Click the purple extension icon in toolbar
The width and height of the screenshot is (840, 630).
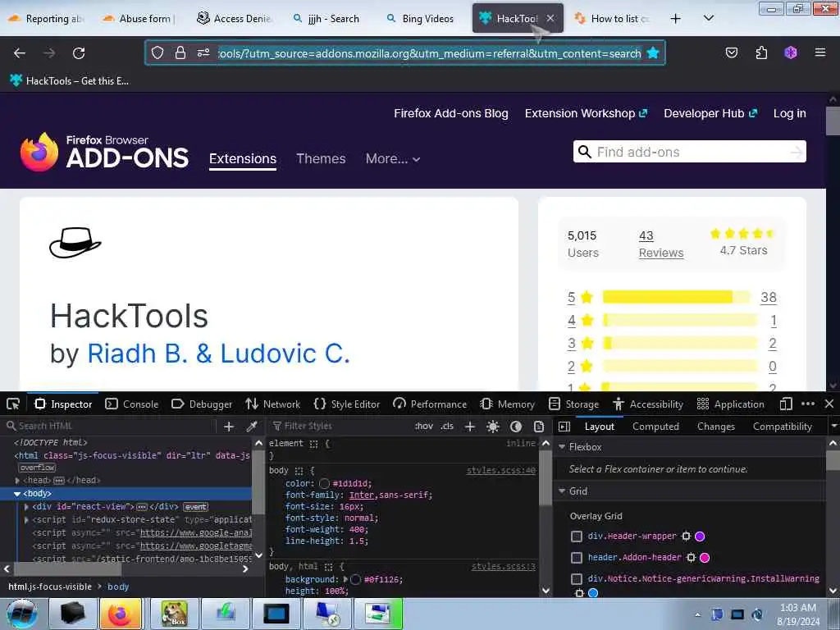tap(791, 52)
